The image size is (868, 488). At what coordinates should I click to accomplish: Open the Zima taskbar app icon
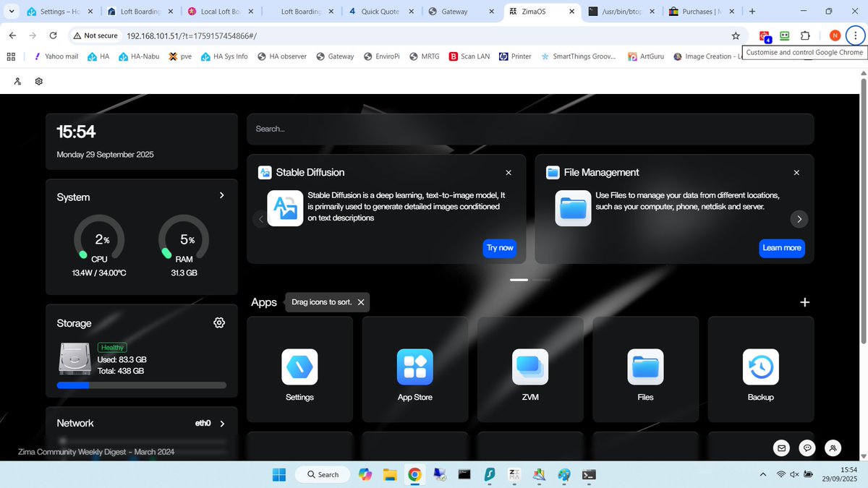514,474
